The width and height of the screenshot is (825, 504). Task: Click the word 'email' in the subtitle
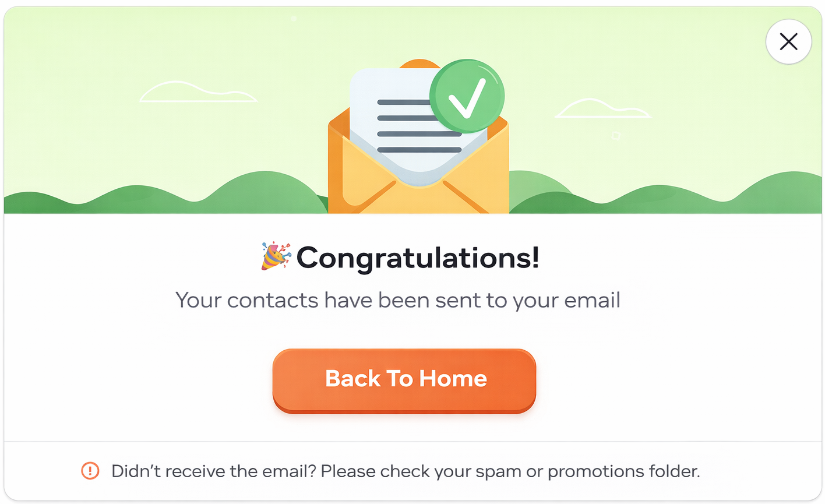[592, 300]
